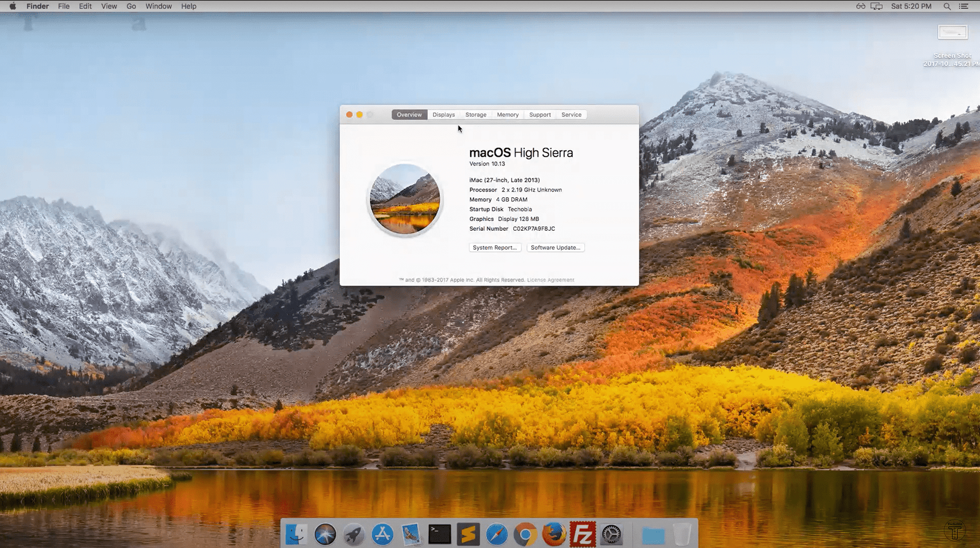Open the License Agreement link
Screen dimensions: 980x548
[550, 280]
